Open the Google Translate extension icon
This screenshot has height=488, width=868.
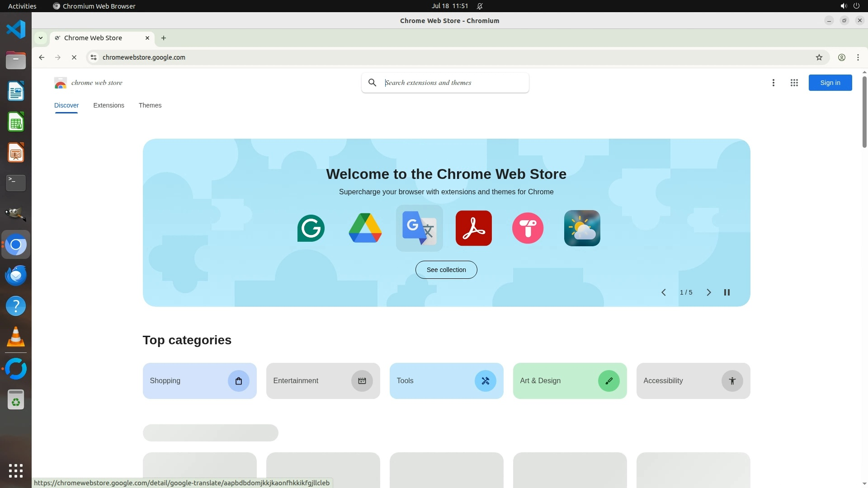pos(419,228)
